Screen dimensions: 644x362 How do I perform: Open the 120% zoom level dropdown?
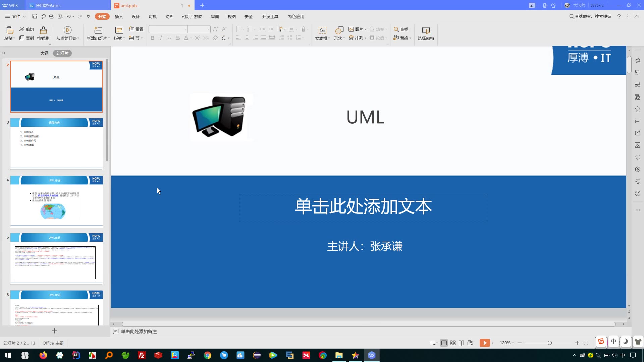coord(506,343)
